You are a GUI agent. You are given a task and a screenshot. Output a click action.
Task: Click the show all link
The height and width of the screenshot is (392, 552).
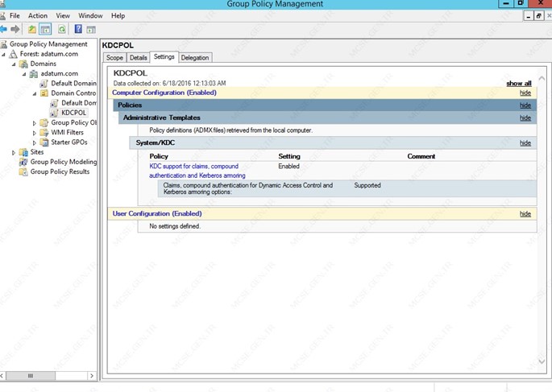518,84
